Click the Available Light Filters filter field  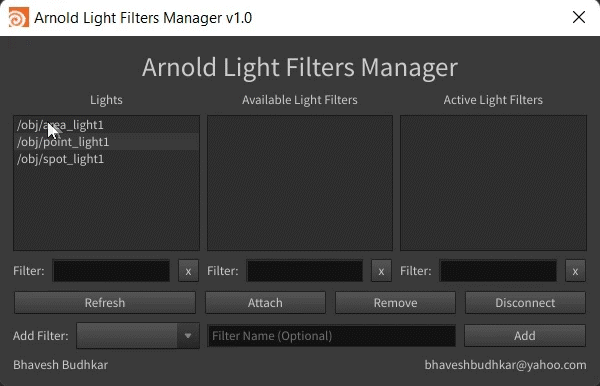tap(305, 271)
